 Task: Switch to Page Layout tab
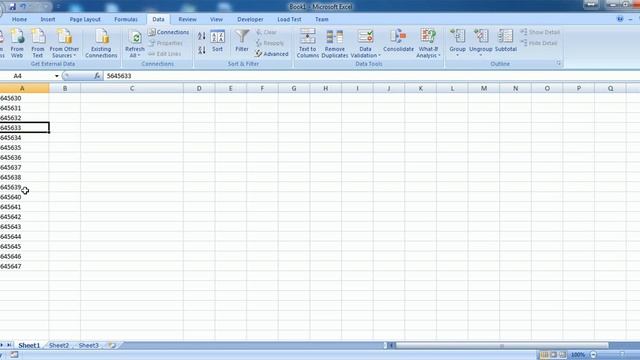coord(85,19)
